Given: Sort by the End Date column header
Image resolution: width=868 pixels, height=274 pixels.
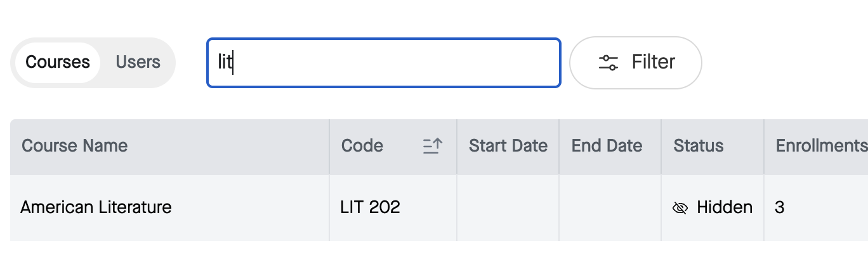Looking at the screenshot, I should tap(610, 146).
